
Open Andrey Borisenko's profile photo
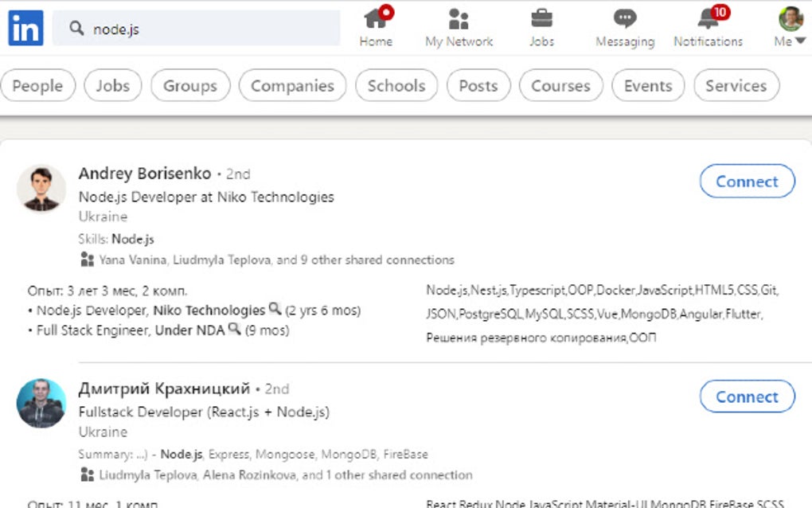[41, 189]
